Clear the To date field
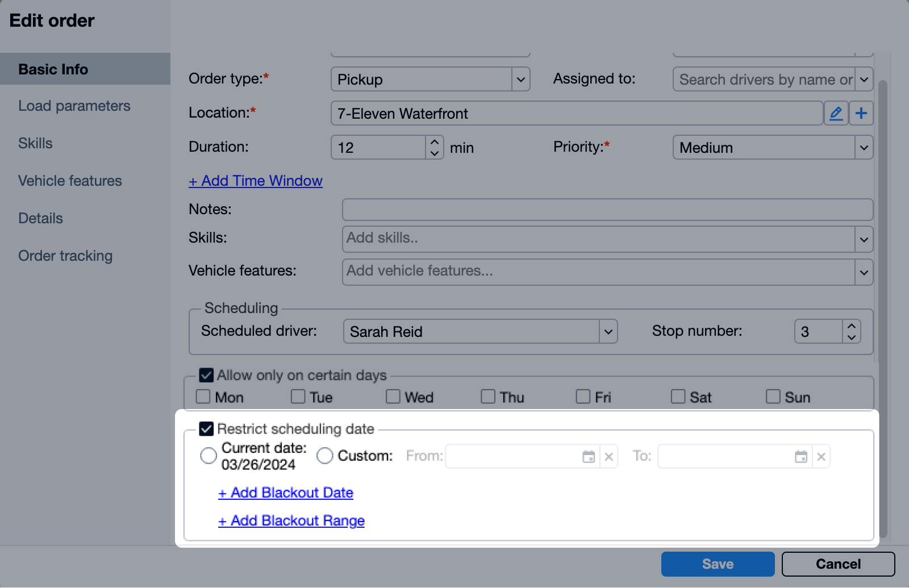 pyautogui.click(x=821, y=457)
